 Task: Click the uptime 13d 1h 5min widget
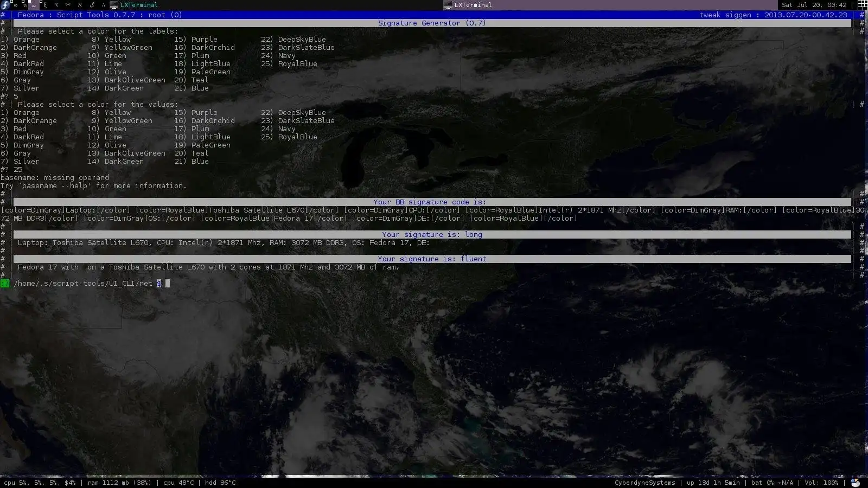pos(713,483)
